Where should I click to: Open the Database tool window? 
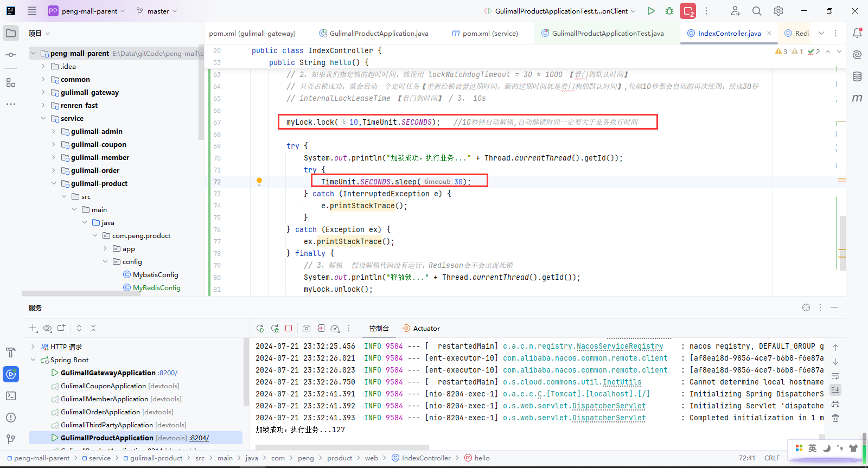[x=857, y=76]
